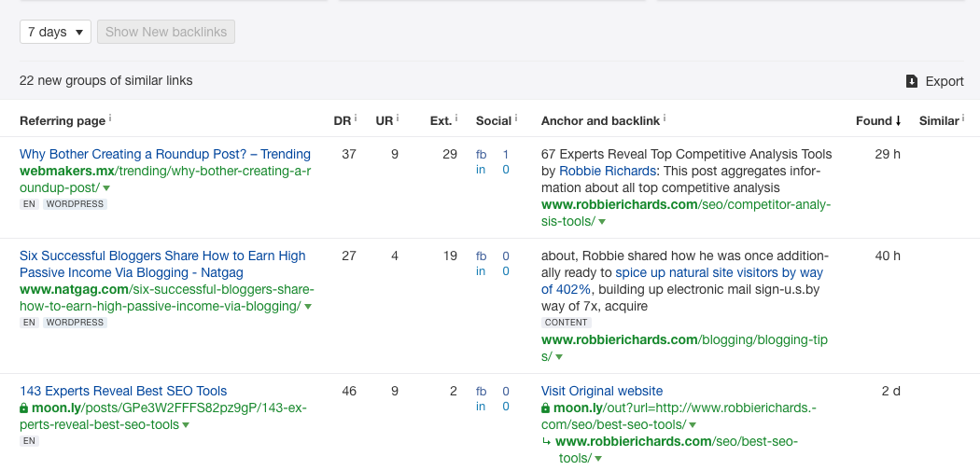The image size is (980, 470).
Task: Sort the table by DR column
Action: [342, 120]
